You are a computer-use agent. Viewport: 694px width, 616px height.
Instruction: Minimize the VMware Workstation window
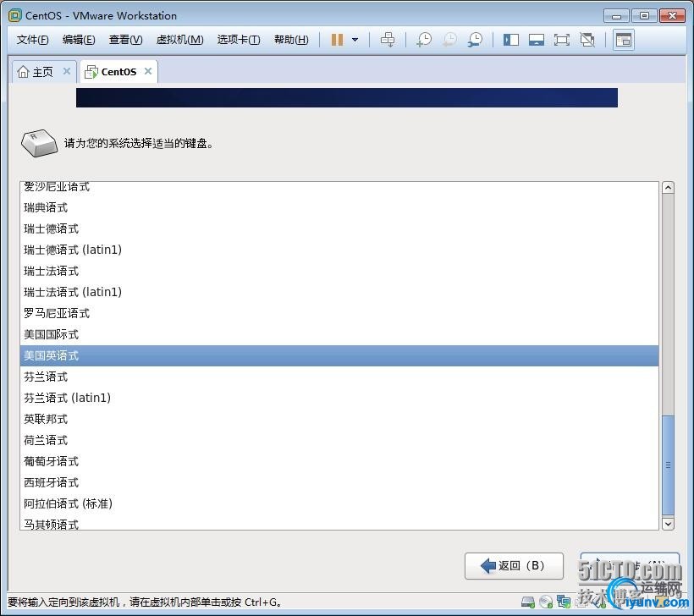(x=616, y=16)
